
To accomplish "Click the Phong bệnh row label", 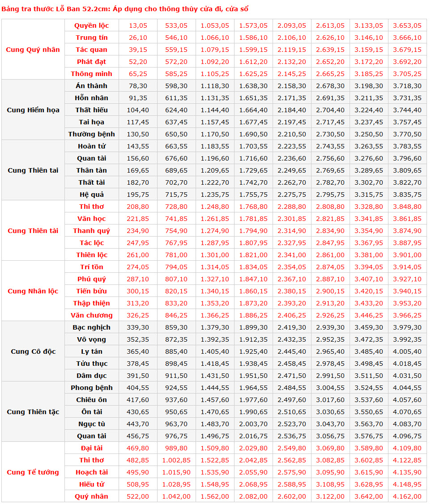I will (91, 388).
